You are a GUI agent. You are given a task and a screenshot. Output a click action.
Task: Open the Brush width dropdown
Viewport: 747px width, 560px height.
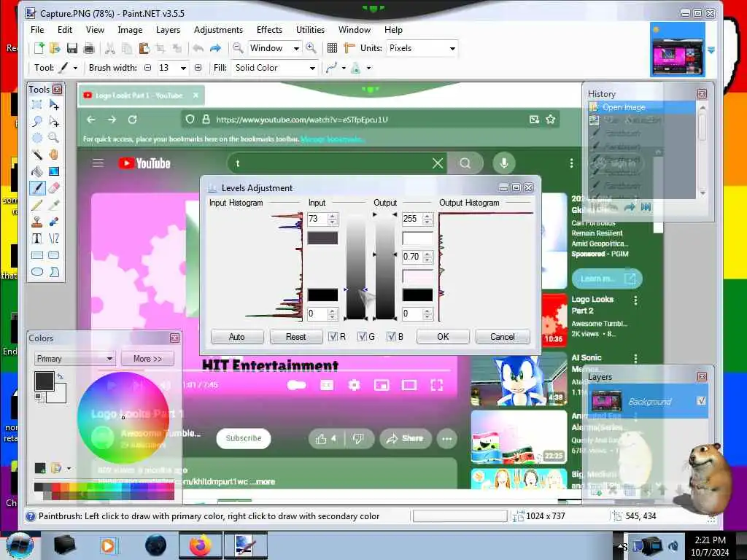(x=183, y=68)
